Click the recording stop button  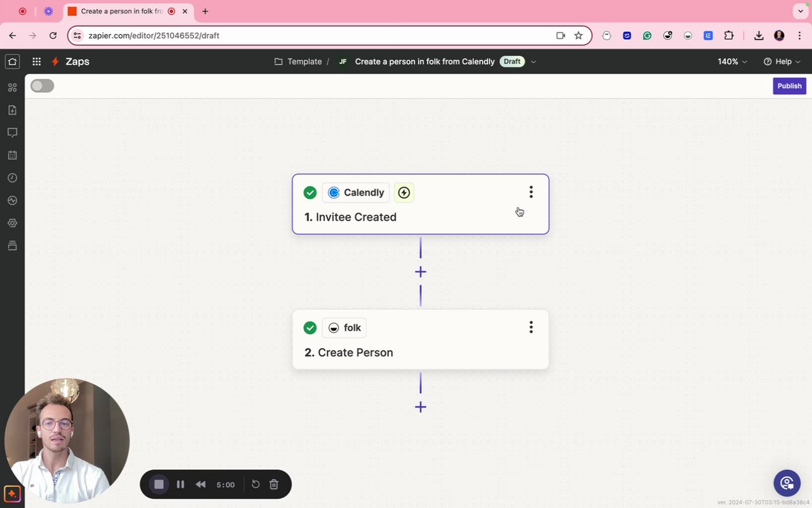point(159,485)
